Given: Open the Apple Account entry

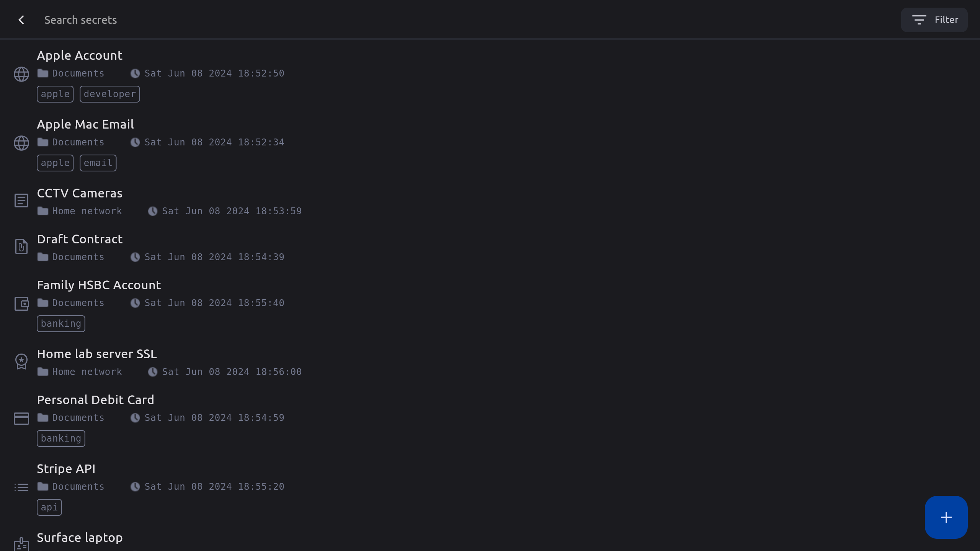Looking at the screenshot, I should tap(80, 55).
